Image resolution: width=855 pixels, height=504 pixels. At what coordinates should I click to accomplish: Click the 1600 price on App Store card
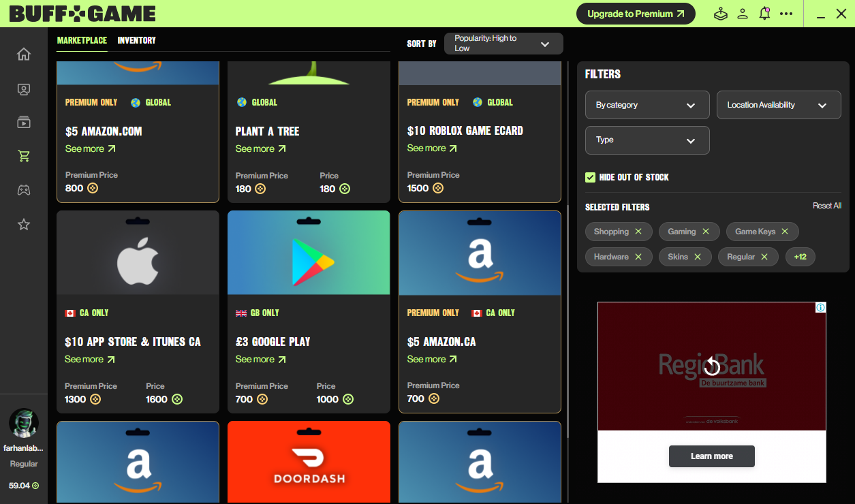[x=157, y=399]
